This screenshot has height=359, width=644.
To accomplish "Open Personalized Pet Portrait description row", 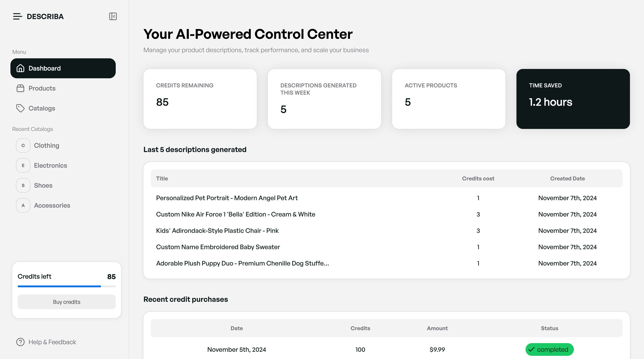I will (x=226, y=198).
